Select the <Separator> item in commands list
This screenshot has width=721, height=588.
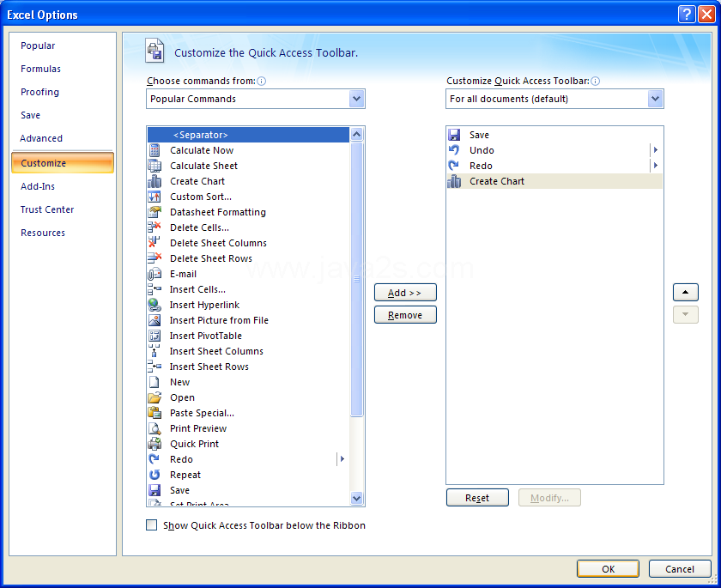click(248, 135)
